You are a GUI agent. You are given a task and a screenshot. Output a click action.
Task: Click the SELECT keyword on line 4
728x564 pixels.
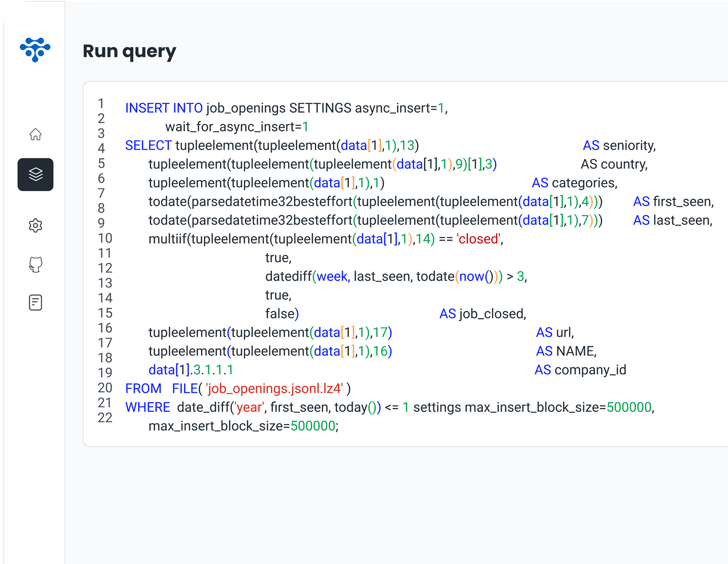(x=148, y=145)
